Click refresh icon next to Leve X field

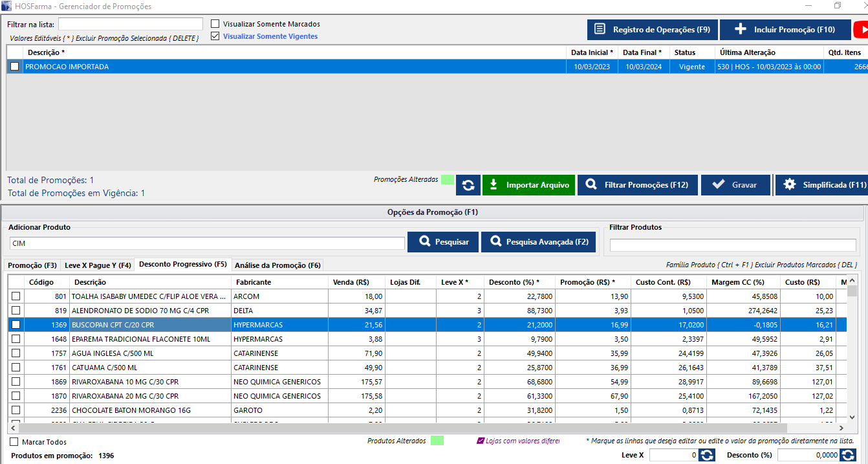(x=707, y=455)
